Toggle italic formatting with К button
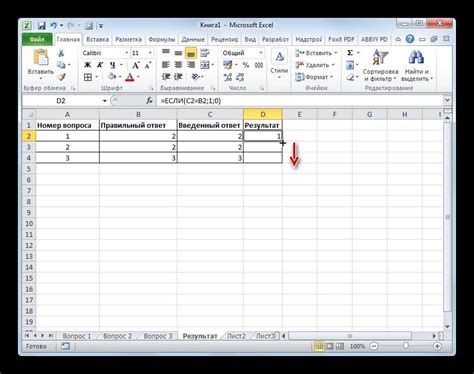 point(100,65)
